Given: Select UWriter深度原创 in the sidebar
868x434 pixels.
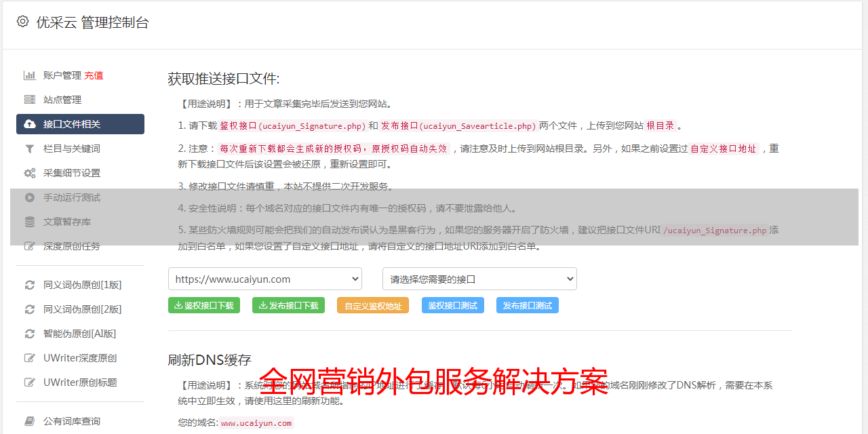Looking at the screenshot, I should (x=80, y=358).
